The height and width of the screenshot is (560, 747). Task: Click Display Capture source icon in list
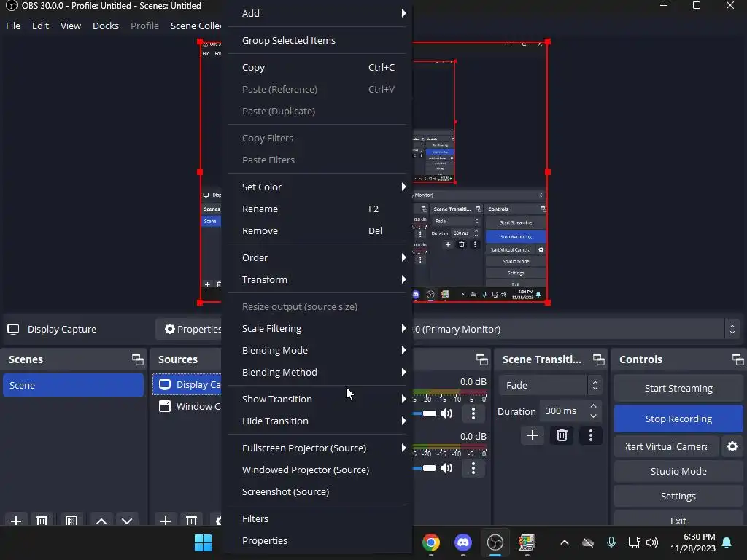coord(165,384)
